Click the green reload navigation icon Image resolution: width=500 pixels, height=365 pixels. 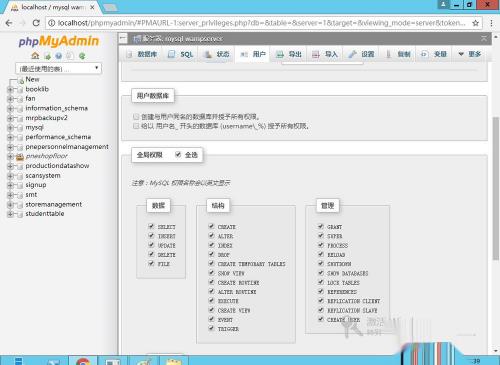(82, 56)
